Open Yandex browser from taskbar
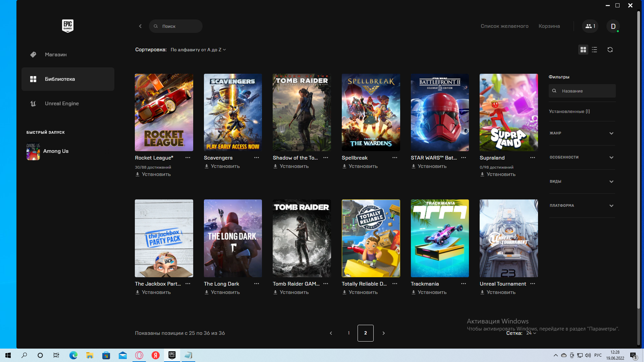This screenshot has width=644, height=362. (155, 355)
